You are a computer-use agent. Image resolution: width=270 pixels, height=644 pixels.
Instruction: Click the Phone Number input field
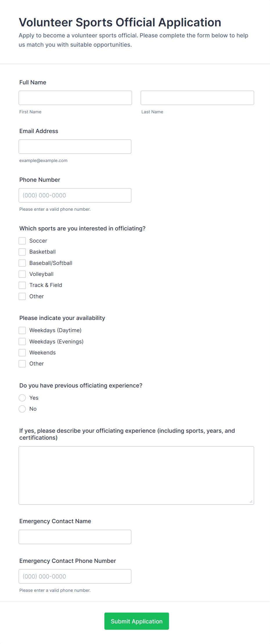(x=75, y=195)
